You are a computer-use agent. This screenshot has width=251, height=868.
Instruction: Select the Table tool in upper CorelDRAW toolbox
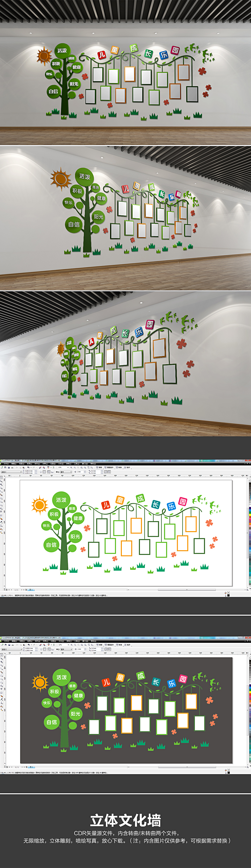[x=1, y=515]
